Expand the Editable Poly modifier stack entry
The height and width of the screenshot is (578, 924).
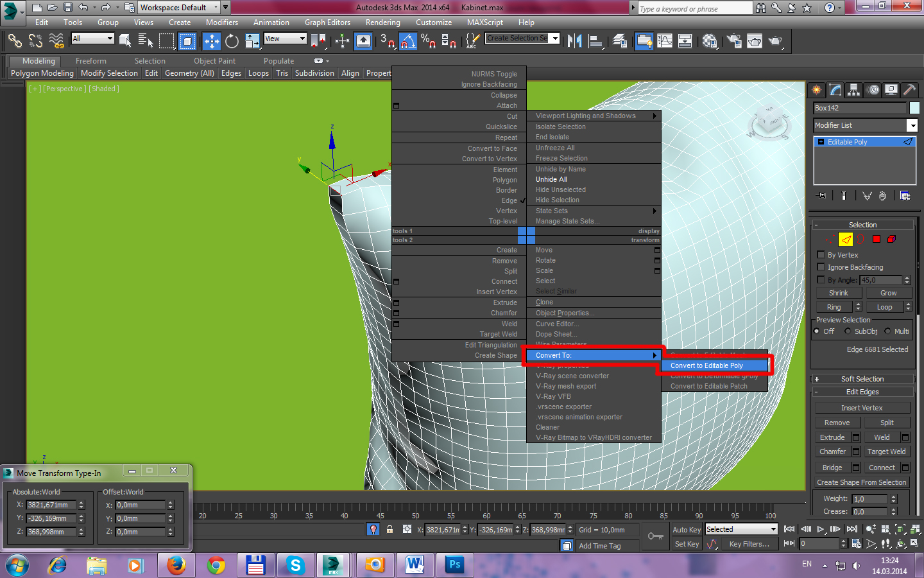coord(821,142)
